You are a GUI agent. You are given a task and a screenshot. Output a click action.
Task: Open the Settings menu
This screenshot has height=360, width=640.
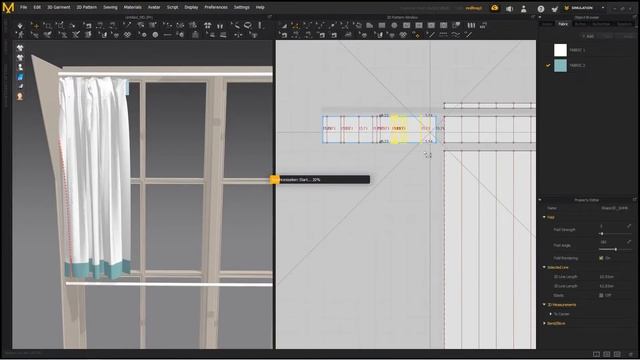pos(242,7)
